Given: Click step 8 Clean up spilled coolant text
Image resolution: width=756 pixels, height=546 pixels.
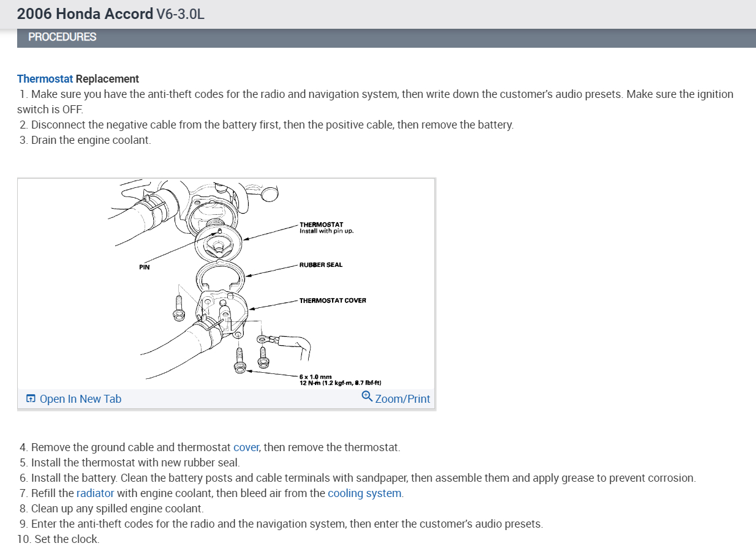Looking at the screenshot, I should (x=112, y=509).
